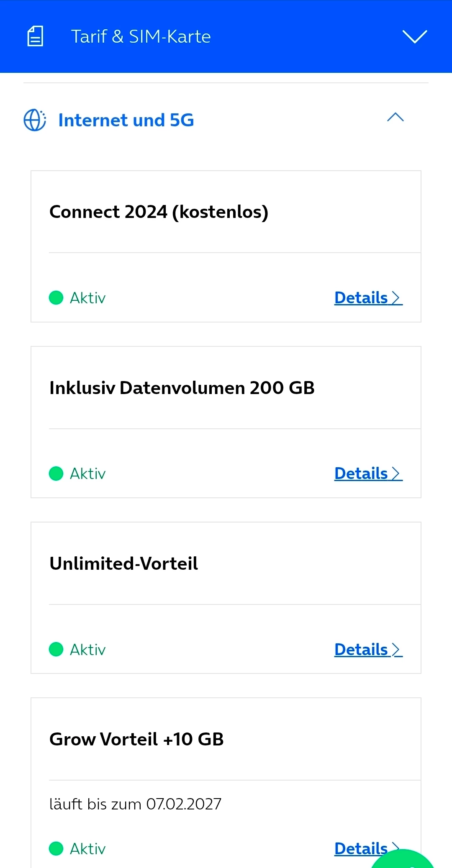This screenshot has width=452, height=868.
Task: Click the Grow Vorteil +10 GB title
Action: (x=136, y=739)
